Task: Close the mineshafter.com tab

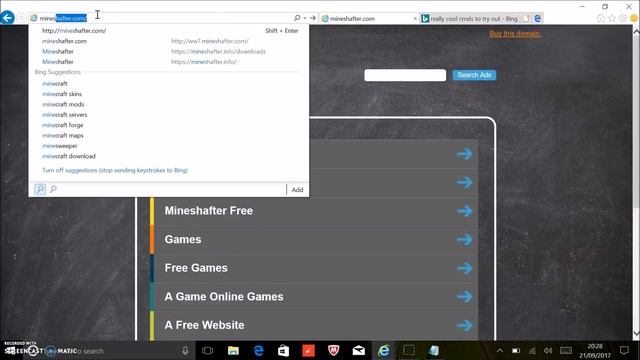Action: coord(415,18)
